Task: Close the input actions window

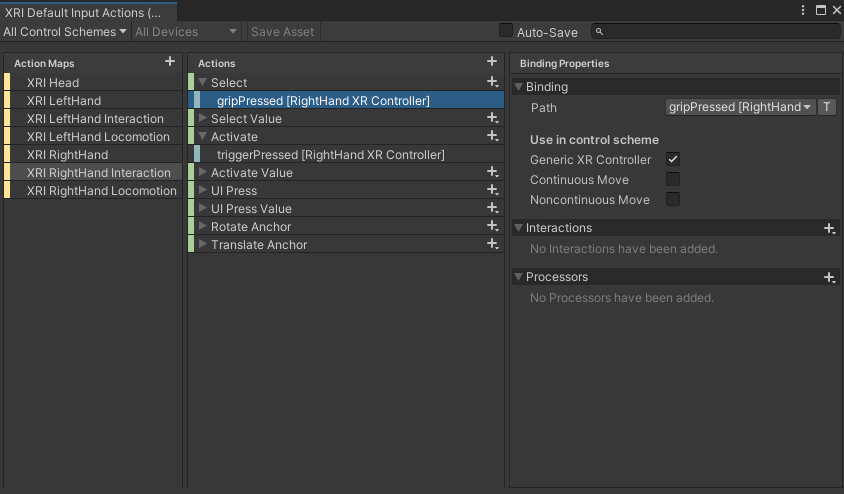Action: (838, 10)
